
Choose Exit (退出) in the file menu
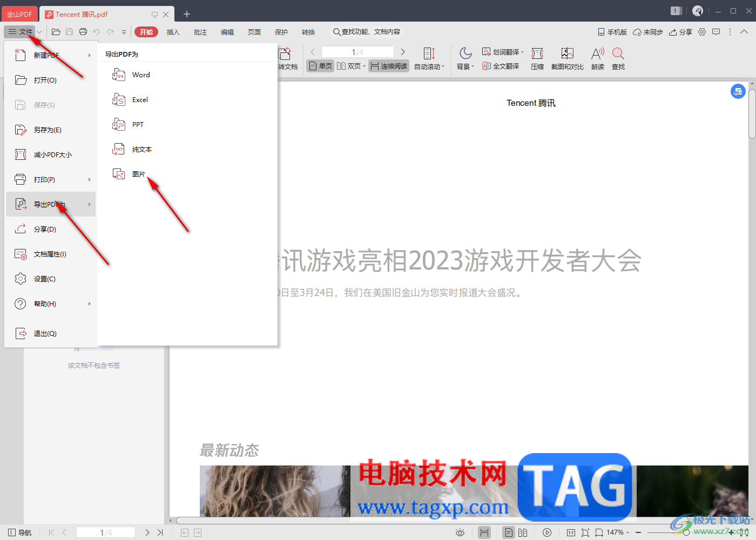pos(51,333)
